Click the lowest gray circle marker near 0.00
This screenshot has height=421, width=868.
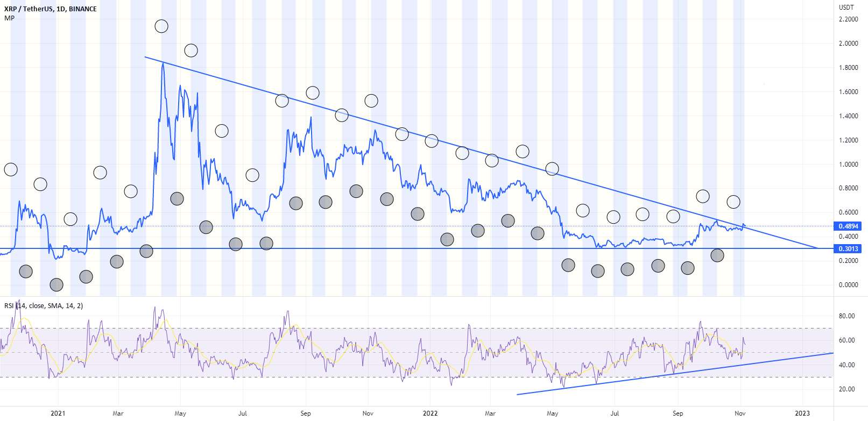pos(57,285)
